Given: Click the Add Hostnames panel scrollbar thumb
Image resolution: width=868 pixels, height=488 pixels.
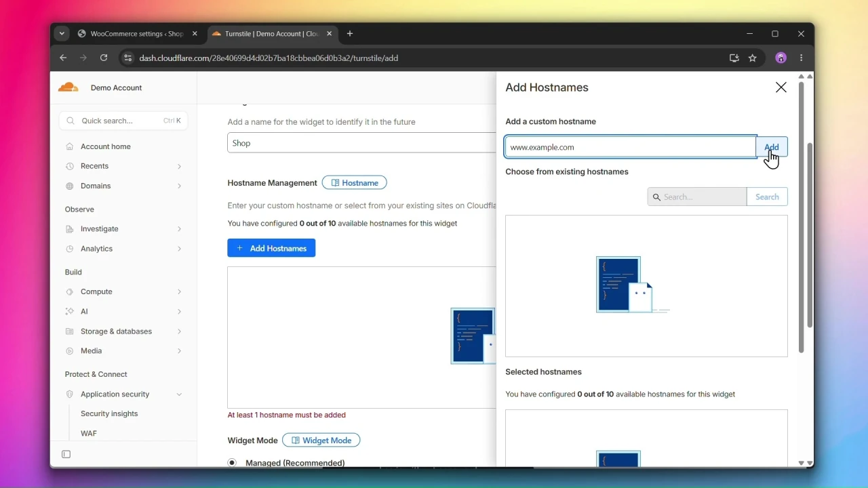Looking at the screenshot, I should [x=801, y=217].
